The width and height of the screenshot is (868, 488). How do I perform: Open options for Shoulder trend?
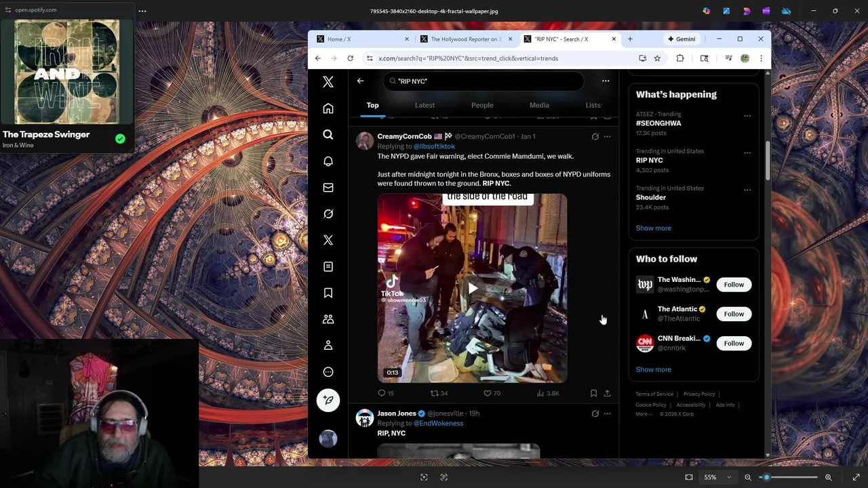coord(747,190)
